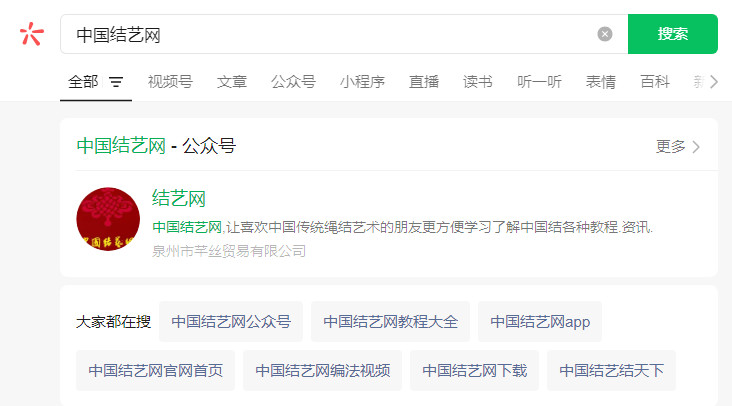Switch to the 视频号 tab
Viewport: 732px width, 406px height.
point(170,82)
